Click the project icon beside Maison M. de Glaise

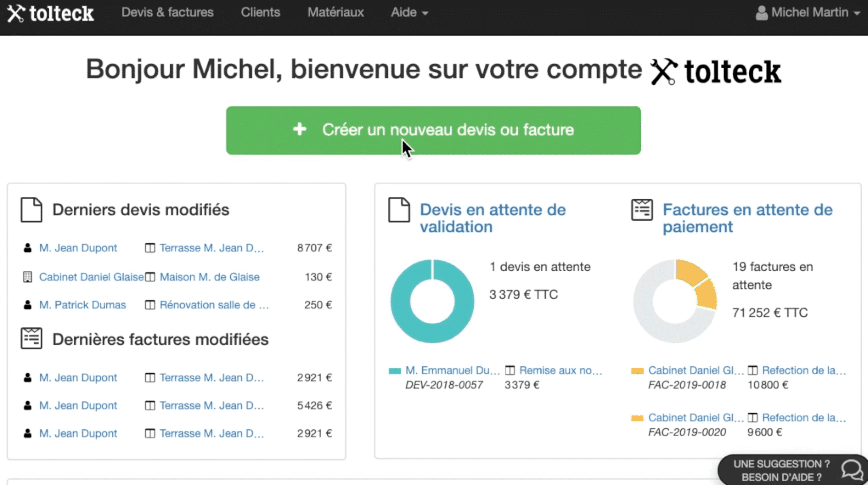(x=150, y=277)
